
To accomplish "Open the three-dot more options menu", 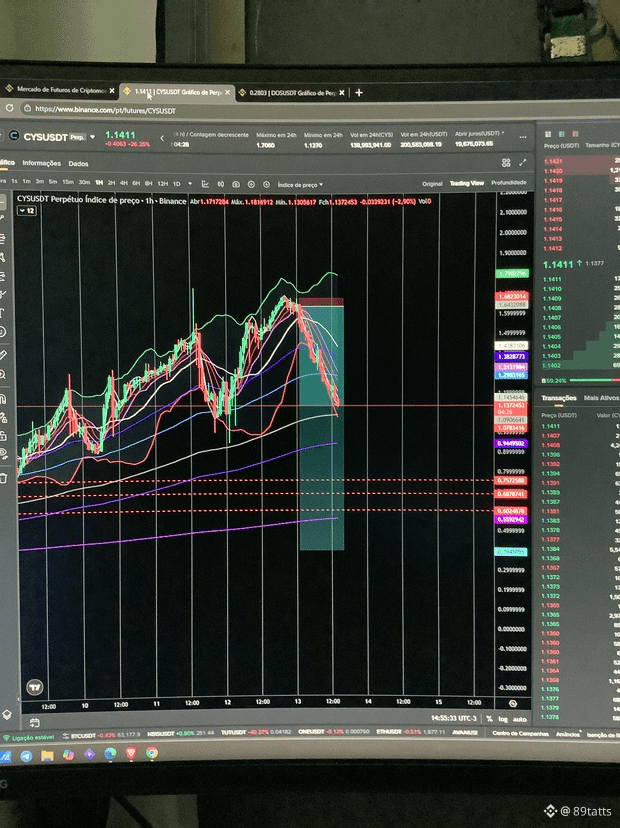I will (x=523, y=137).
